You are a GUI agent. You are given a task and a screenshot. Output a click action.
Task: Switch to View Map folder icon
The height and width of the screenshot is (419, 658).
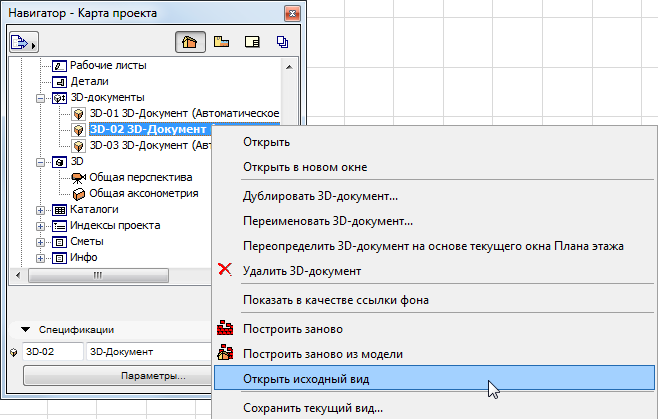point(221,42)
